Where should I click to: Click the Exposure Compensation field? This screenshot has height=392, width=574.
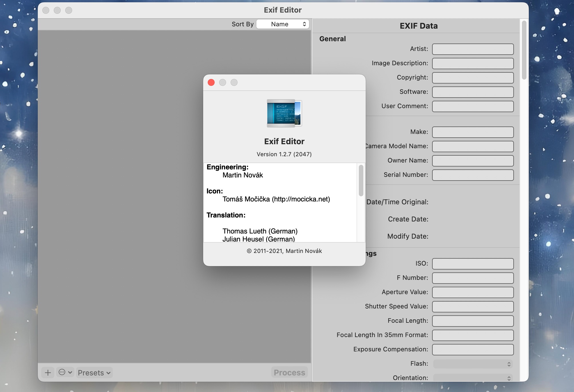473,349
